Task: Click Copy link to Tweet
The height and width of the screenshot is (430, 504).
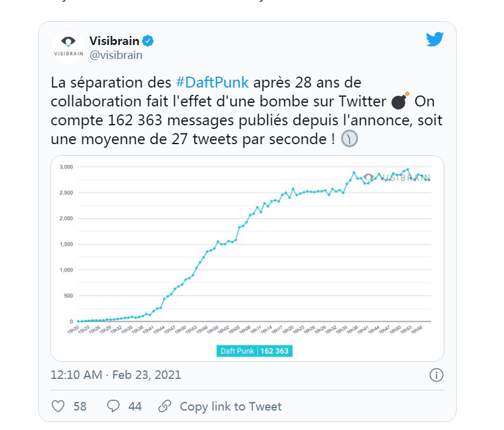Action: pos(230,406)
